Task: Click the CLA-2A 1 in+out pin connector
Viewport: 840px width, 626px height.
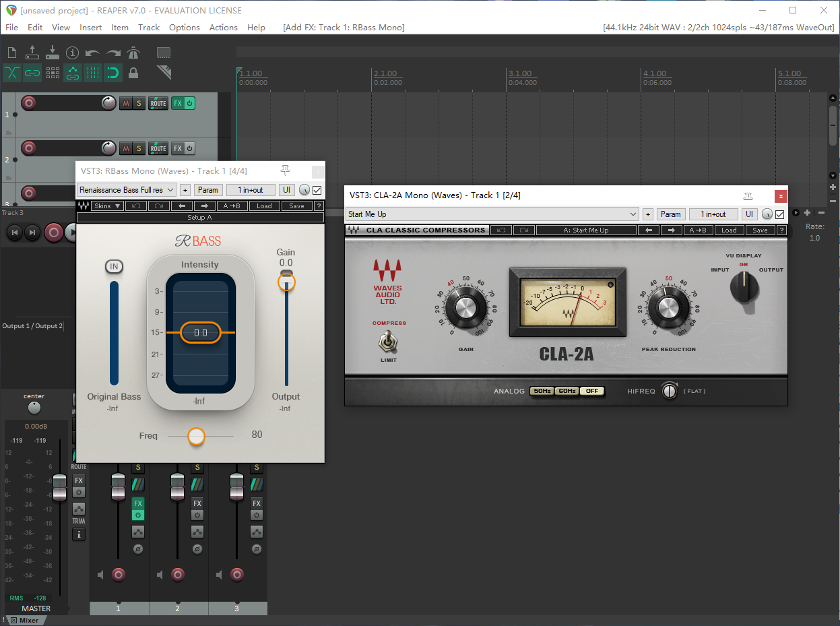Action: click(713, 214)
